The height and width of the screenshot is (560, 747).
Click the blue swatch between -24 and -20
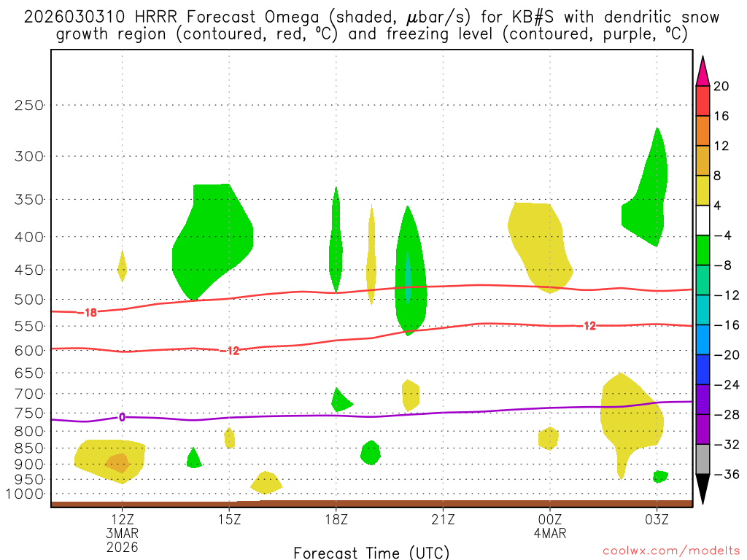[703, 370]
